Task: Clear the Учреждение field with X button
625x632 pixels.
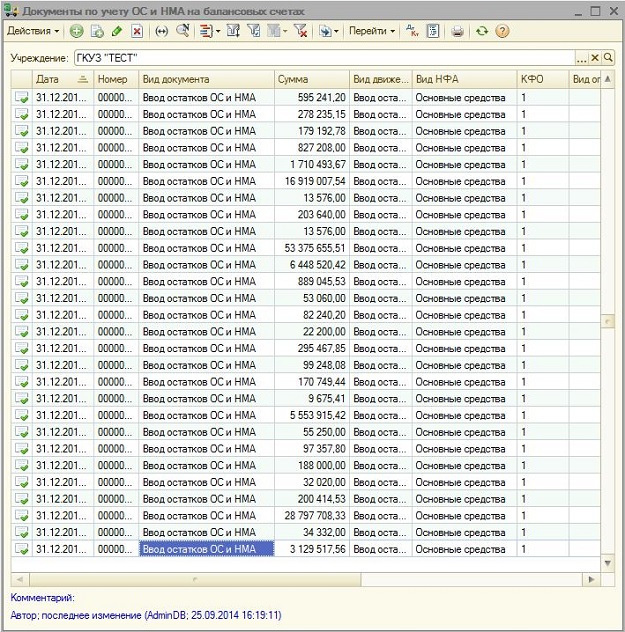Action: click(595, 58)
